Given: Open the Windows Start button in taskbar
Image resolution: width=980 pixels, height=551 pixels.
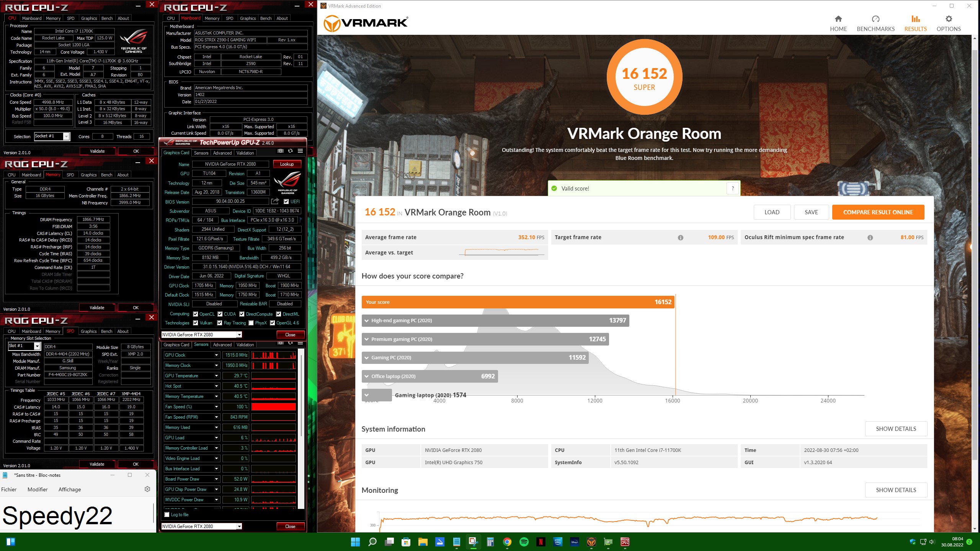Looking at the screenshot, I should (x=356, y=542).
